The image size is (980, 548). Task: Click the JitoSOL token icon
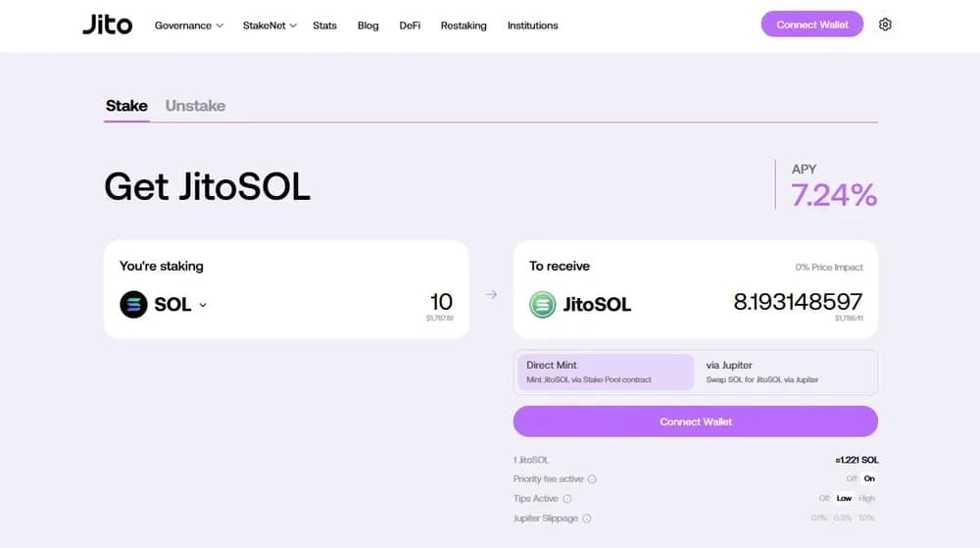click(x=542, y=305)
